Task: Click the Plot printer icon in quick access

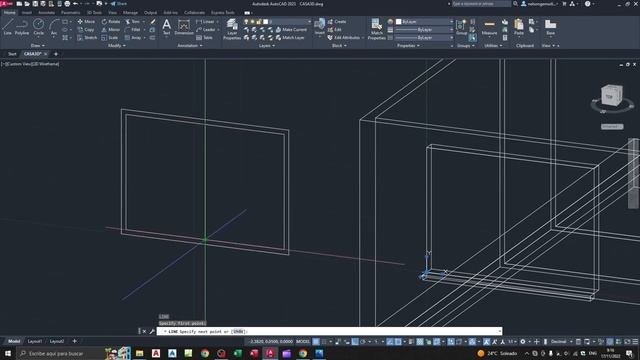Action: point(67,4)
